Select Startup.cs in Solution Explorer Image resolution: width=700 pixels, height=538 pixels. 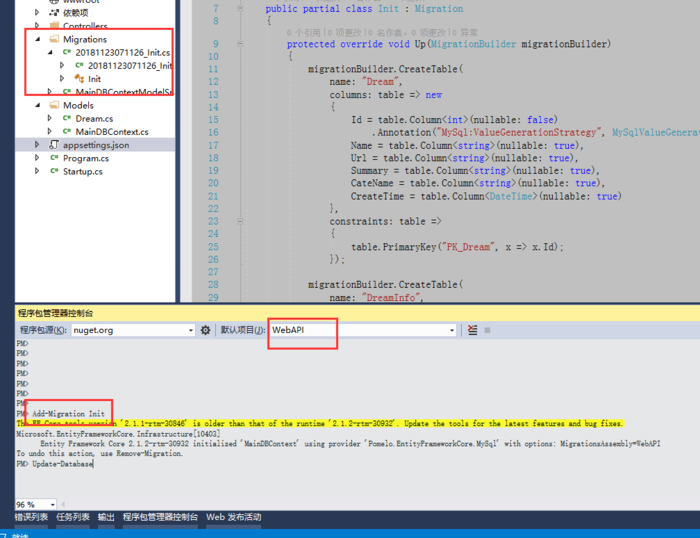83,171
